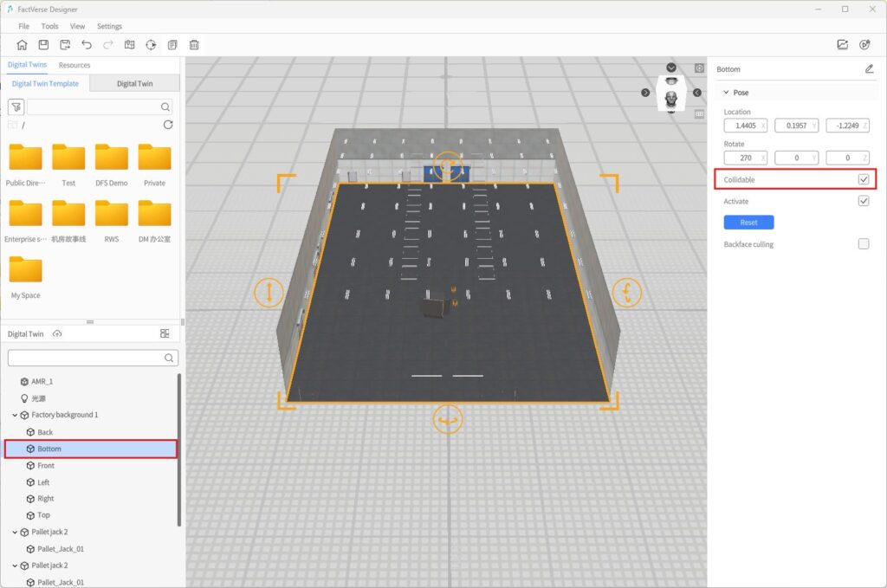Click the play preview icon at top right

pos(864,45)
